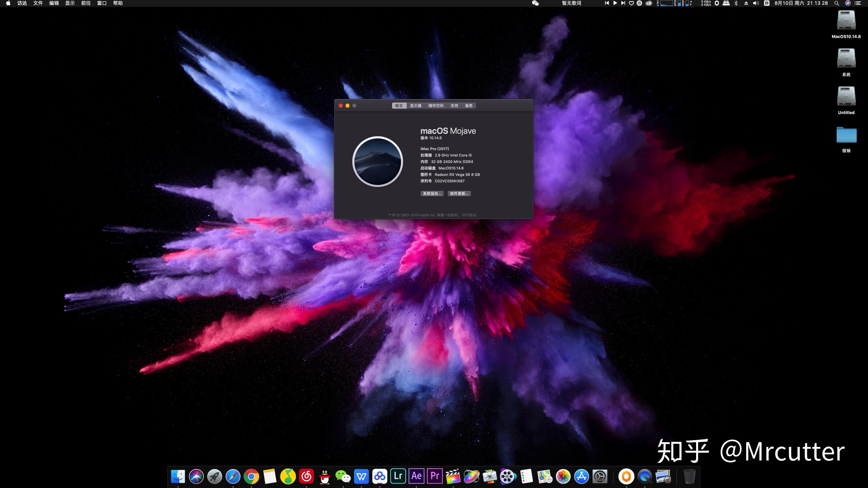The width and height of the screenshot is (868, 488).
Task: Click the 系统报告... (System Report) button
Action: [x=432, y=194]
